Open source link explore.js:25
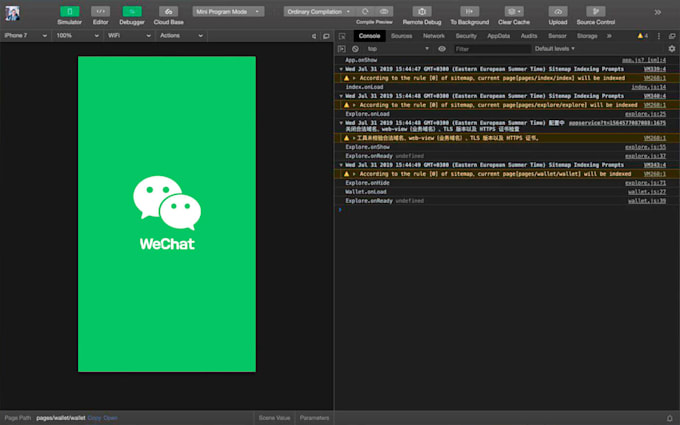The width and height of the screenshot is (680, 425). pos(645,114)
